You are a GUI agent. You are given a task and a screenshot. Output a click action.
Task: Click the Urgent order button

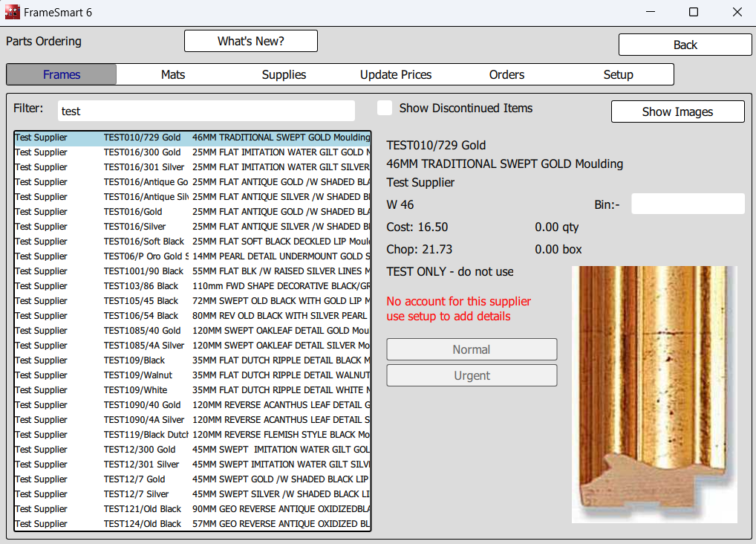472,375
